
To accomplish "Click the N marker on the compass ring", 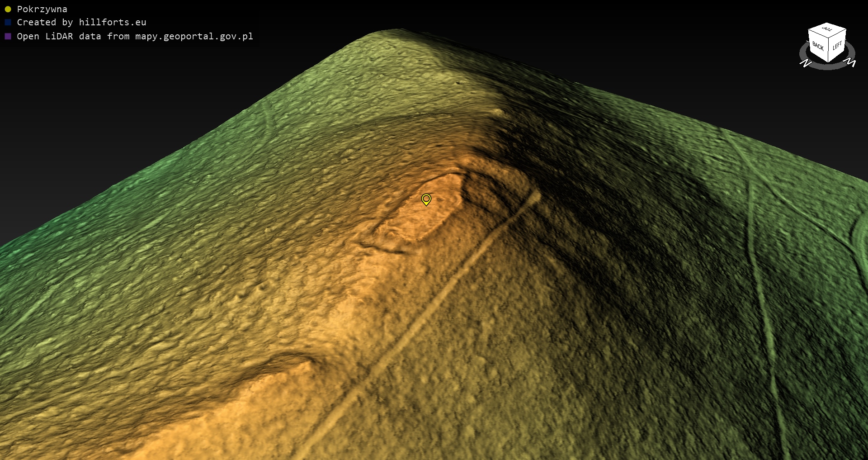I will [x=806, y=63].
